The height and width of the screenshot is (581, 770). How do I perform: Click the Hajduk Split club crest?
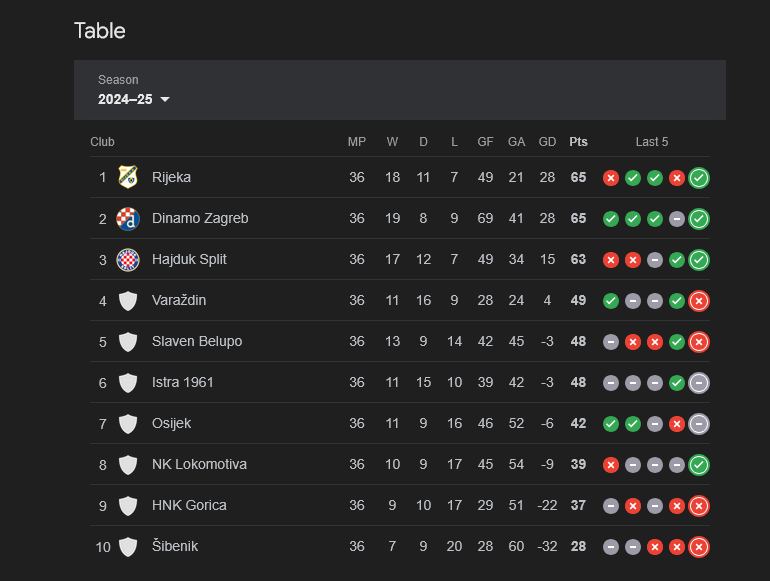tap(127, 259)
